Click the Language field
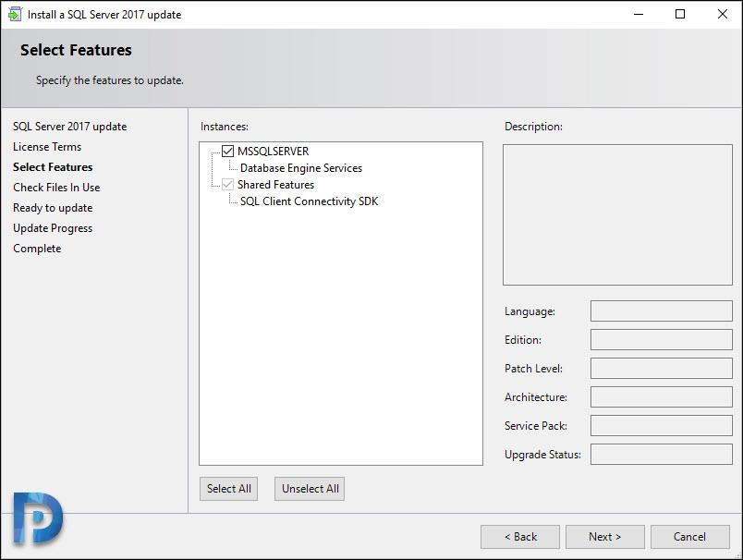This screenshot has width=743, height=560. [662, 310]
